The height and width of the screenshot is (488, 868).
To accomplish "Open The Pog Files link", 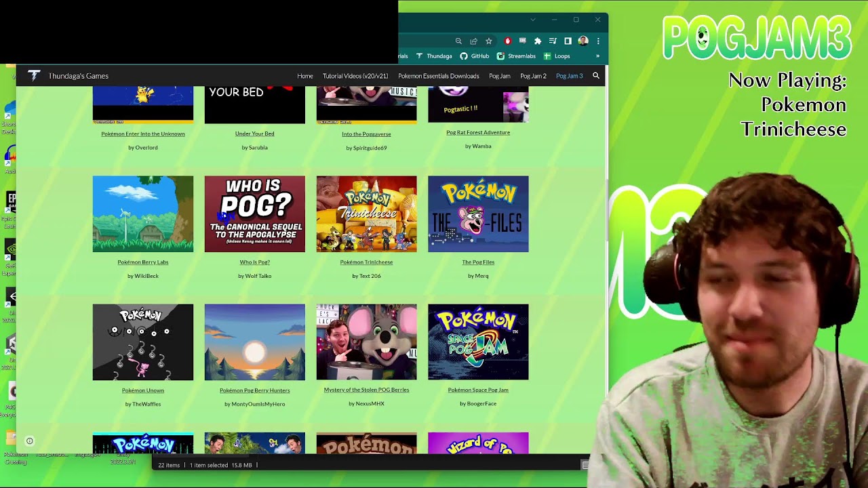I will tap(478, 262).
